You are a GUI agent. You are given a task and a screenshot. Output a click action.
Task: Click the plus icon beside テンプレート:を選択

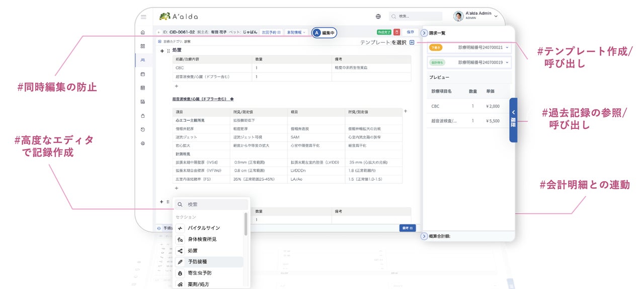pos(412,42)
